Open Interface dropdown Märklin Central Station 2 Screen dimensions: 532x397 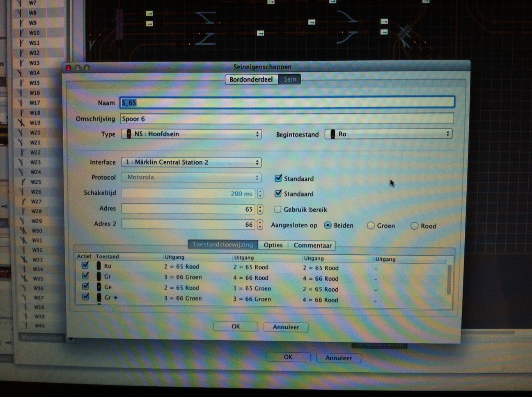[191, 162]
